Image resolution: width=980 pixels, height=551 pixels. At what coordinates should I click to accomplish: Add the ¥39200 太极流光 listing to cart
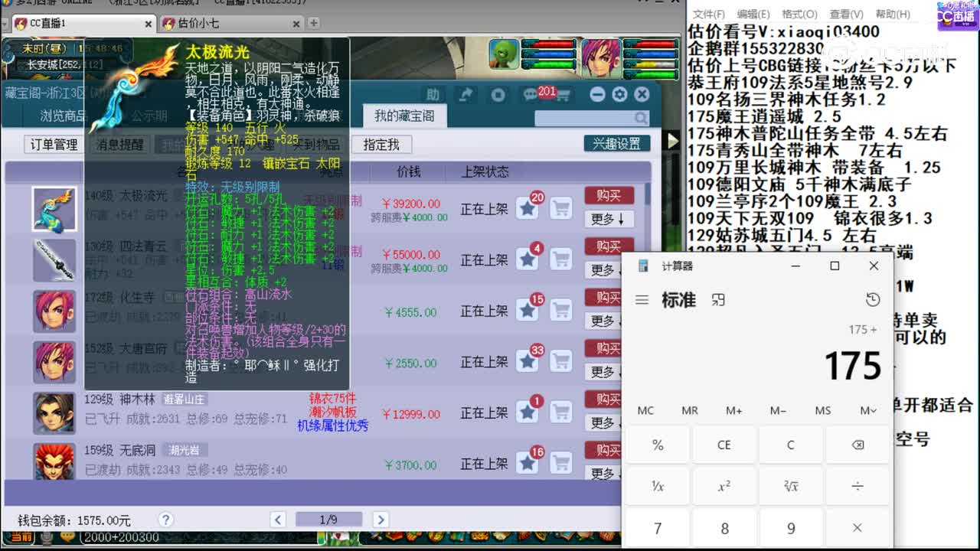point(561,207)
